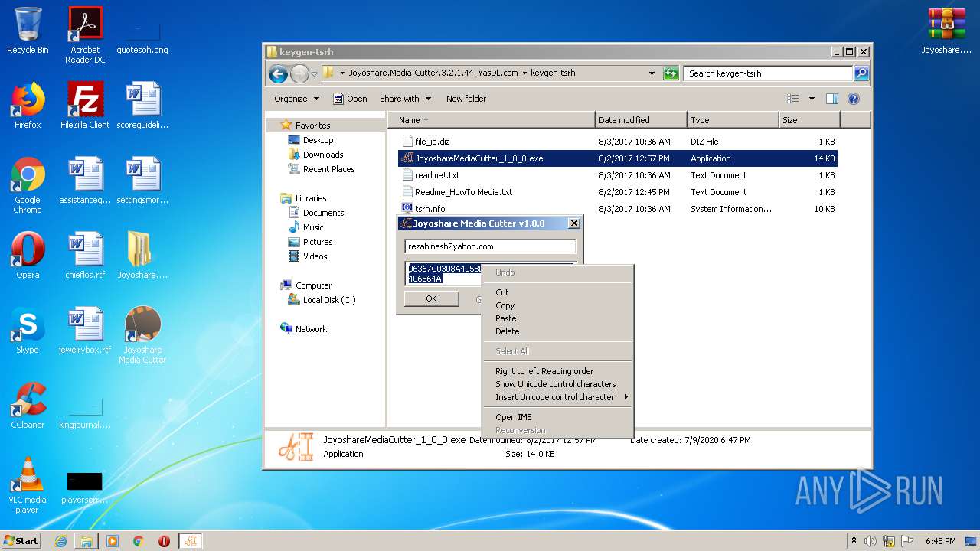Screen dimensions: 980x551
Task: Open FileZilla Client shortcut
Action: tap(85, 106)
